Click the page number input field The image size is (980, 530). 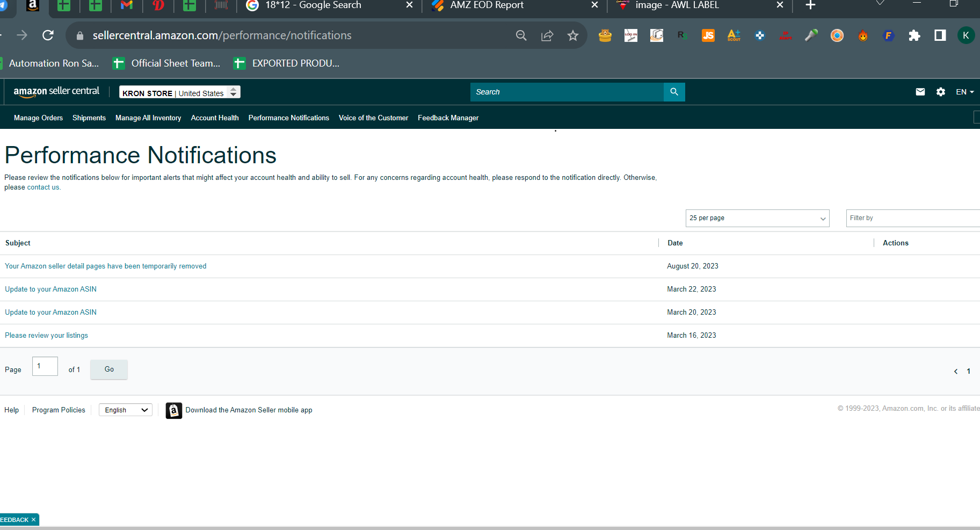[x=45, y=366]
